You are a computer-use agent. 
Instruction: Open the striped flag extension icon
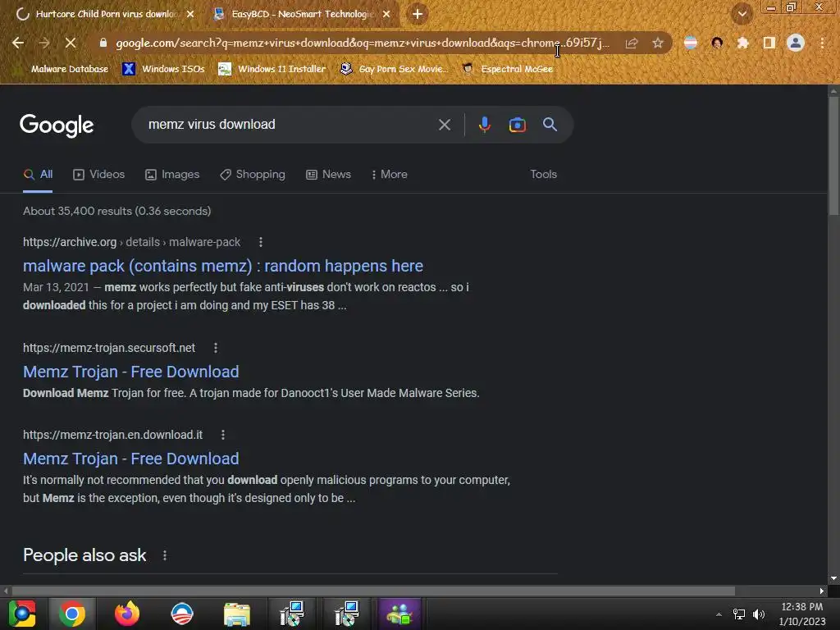[x=691, y=43]
